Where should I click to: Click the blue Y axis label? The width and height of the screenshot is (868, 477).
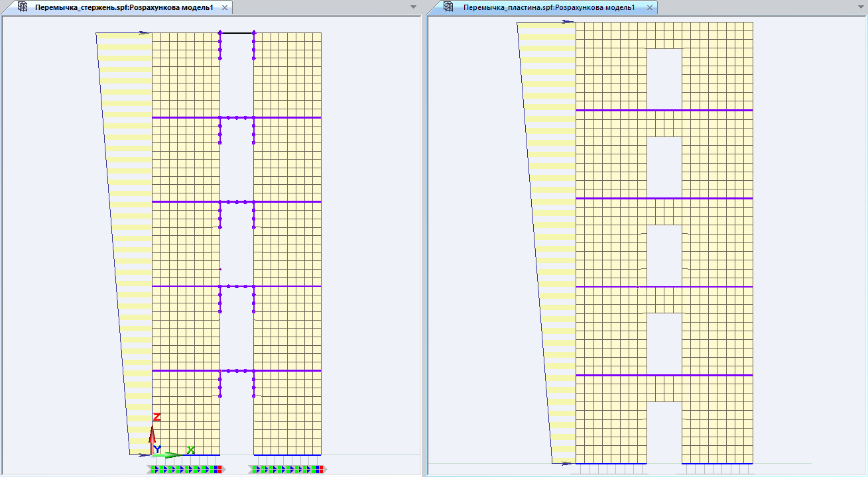157,449
